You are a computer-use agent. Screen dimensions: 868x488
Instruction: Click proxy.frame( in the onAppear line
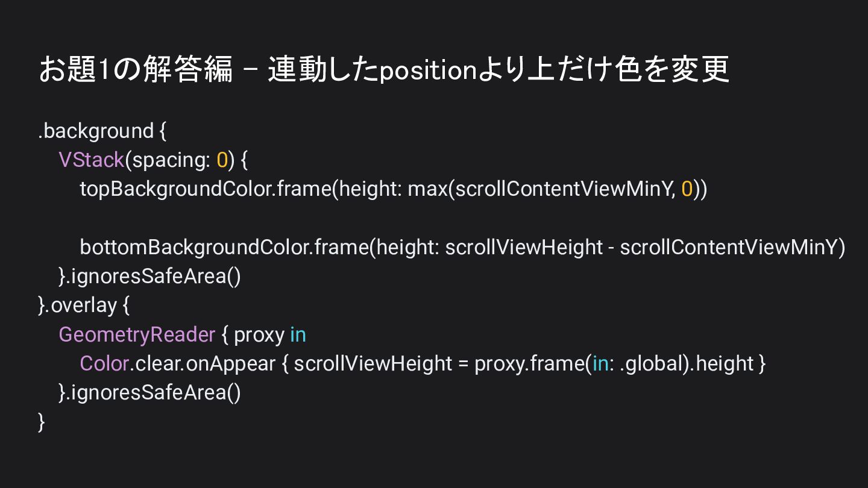point(530,363)
